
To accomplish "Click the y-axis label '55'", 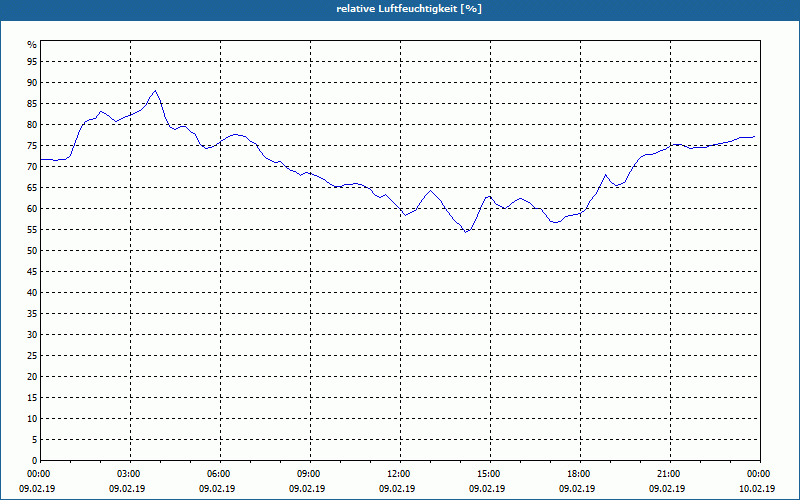I will 32,230.
